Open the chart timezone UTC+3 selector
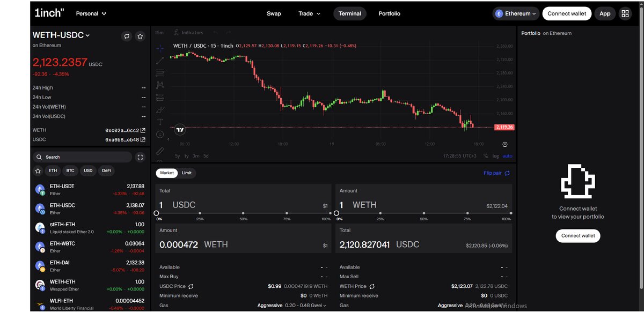Image resolution: width=644 pixels, height=312 pixels. 459,156
